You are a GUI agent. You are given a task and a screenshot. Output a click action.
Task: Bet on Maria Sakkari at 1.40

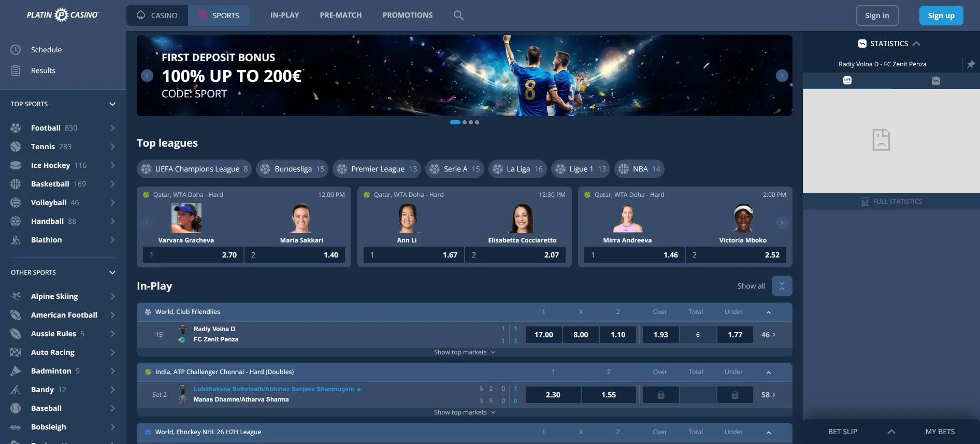point(295,255)
